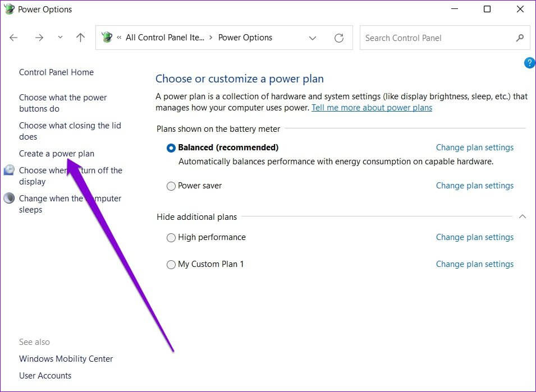Image resolution: width=536 pixels, height=392 pixels.
Task: Open the recent locations dropdown
Action: pos(60,38)
